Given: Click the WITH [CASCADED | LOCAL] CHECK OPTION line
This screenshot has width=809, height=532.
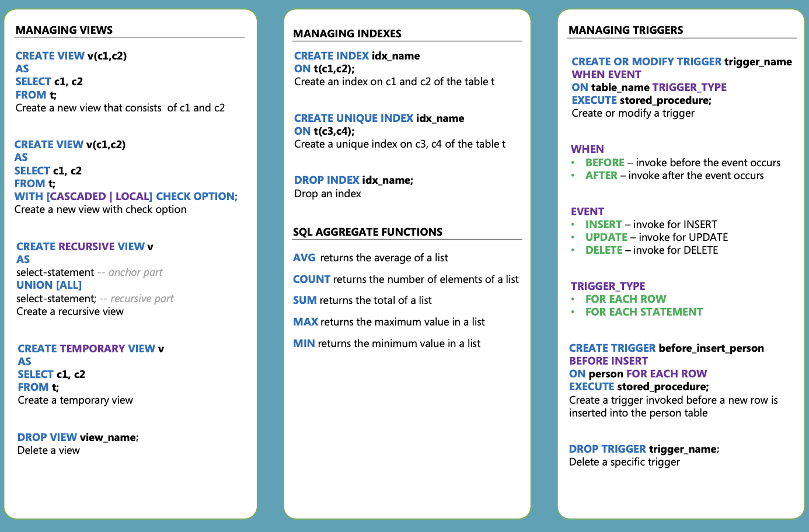Looking at the screenshot, I should point(125,196).
